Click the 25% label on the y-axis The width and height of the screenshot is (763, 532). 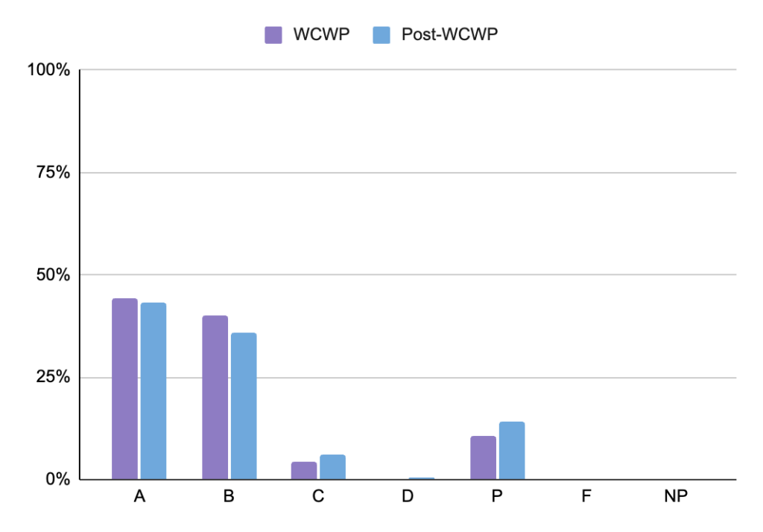coord(52,377)
